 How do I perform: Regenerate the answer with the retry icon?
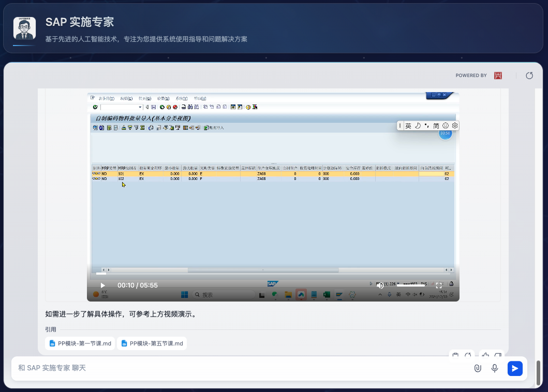(468, 355)
